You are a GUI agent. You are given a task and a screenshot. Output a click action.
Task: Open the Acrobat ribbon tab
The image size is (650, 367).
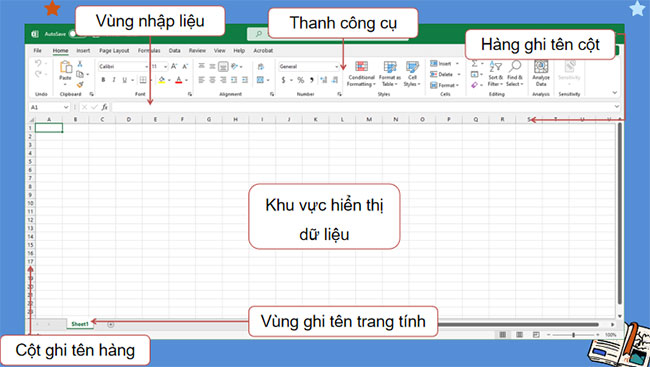tap(263, 51)
